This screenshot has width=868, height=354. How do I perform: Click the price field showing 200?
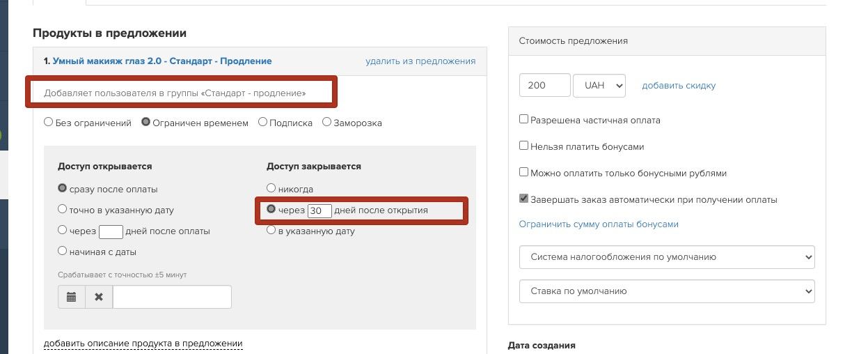pyautogui.click(x=545, y=86)
